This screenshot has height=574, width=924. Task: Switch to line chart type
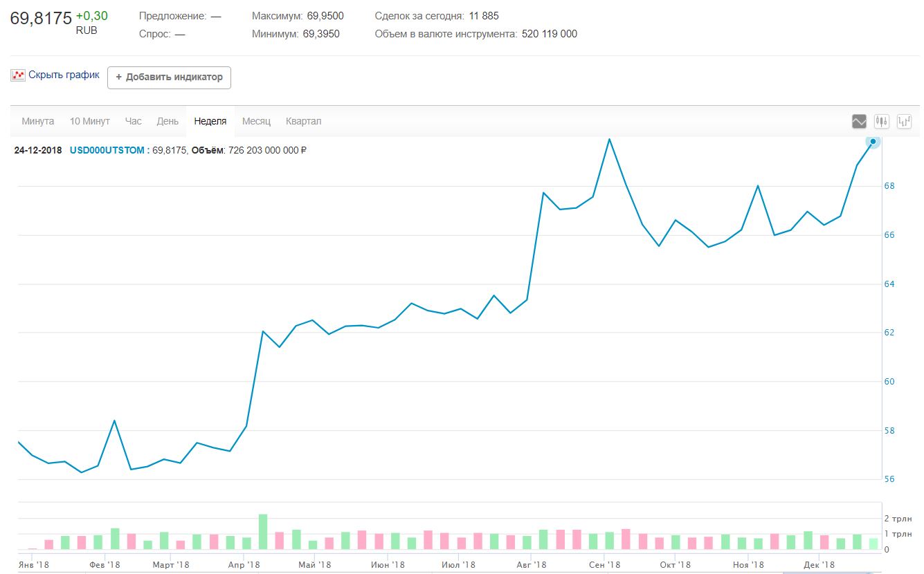tap(859, 122)
